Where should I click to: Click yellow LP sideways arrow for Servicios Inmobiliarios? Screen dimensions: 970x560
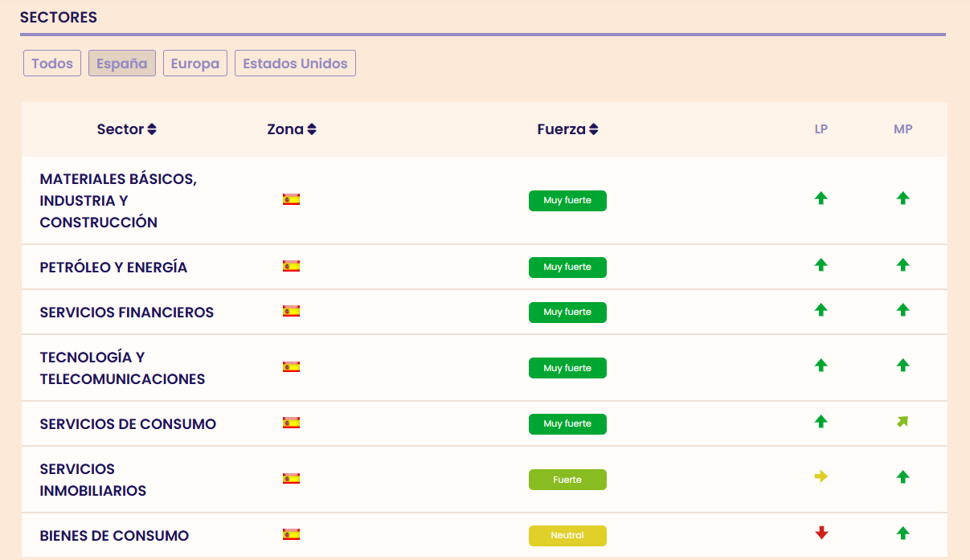[821, 476]
